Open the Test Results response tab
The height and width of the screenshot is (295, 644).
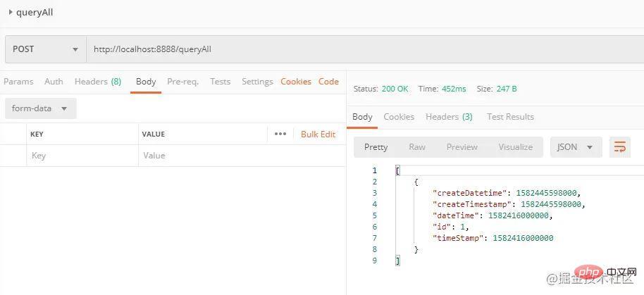point(510,117)
